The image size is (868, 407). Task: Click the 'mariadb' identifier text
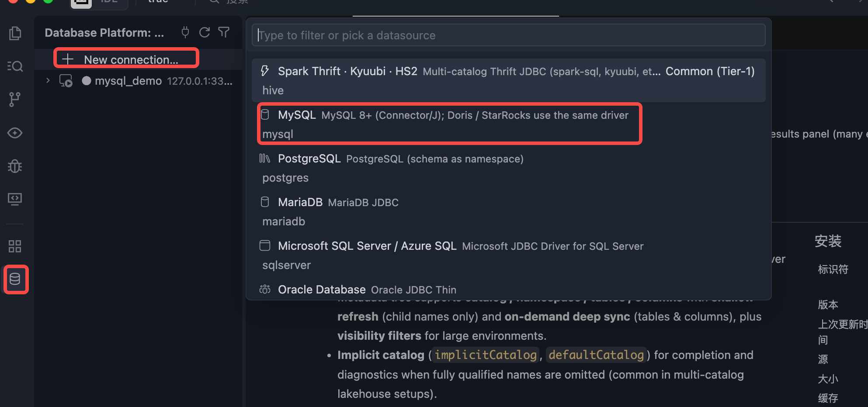click(284, 221)
